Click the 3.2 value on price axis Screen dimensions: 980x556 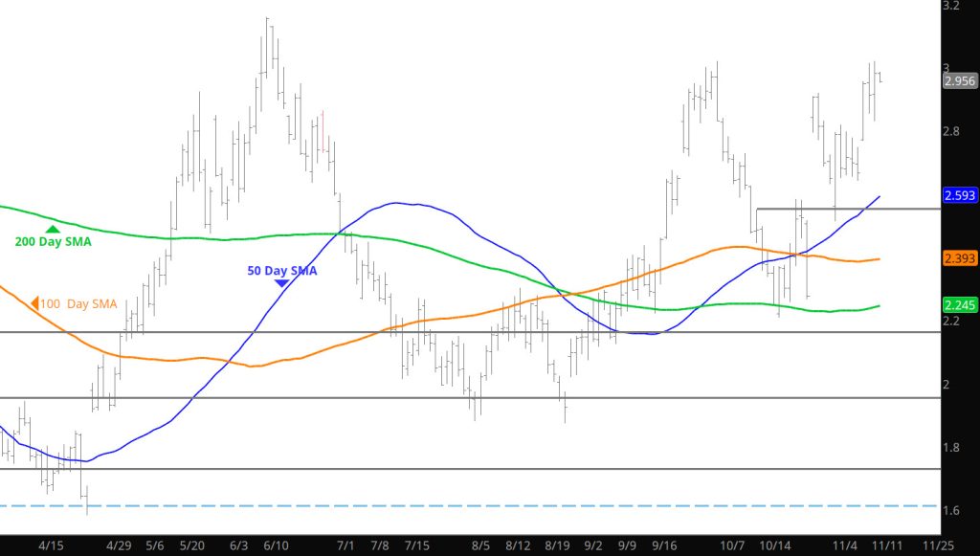click(x=951, y=6)
